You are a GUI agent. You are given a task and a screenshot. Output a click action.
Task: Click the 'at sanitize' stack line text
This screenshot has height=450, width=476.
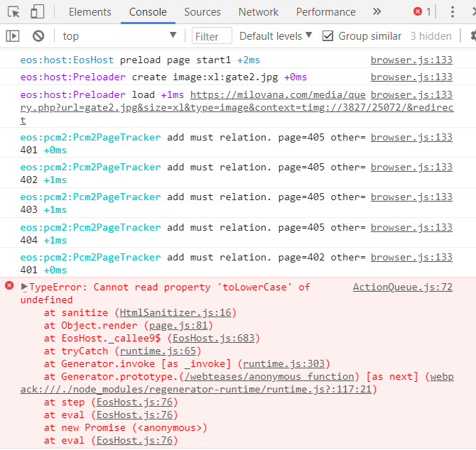[x=76, y=312]
